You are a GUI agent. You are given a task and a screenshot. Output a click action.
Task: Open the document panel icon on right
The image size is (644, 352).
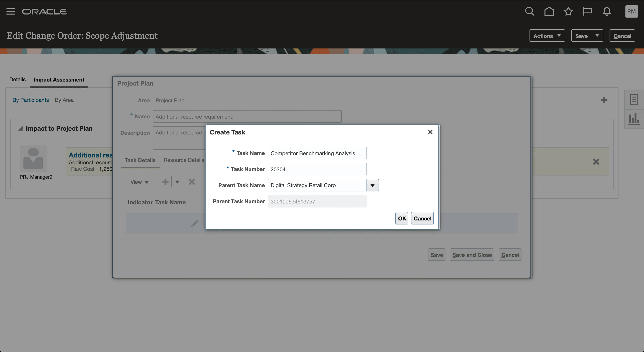tap(634, 99)
